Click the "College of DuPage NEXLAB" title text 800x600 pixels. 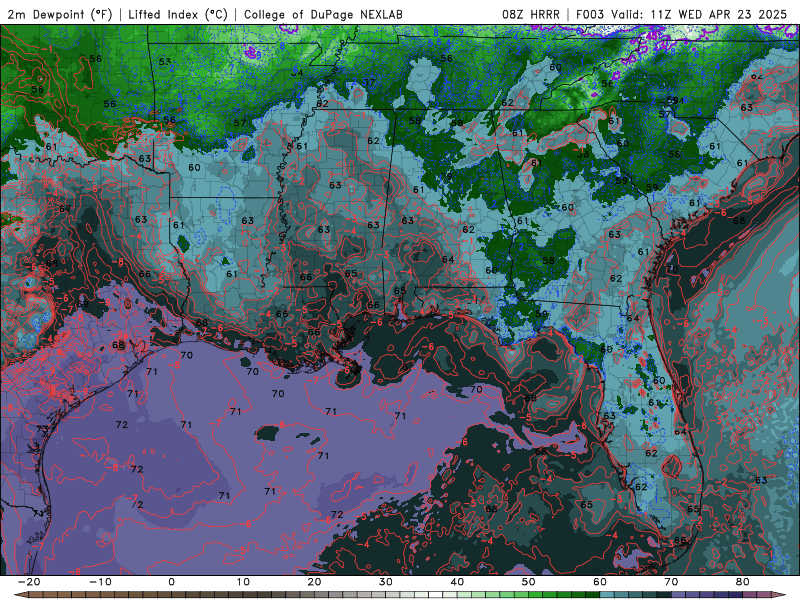(x=323, y=14)
